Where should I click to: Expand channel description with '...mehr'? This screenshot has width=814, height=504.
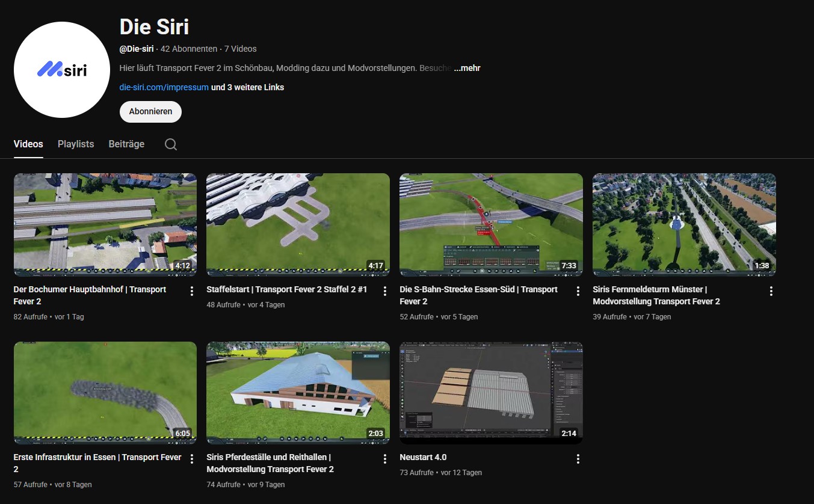[467, 68]
